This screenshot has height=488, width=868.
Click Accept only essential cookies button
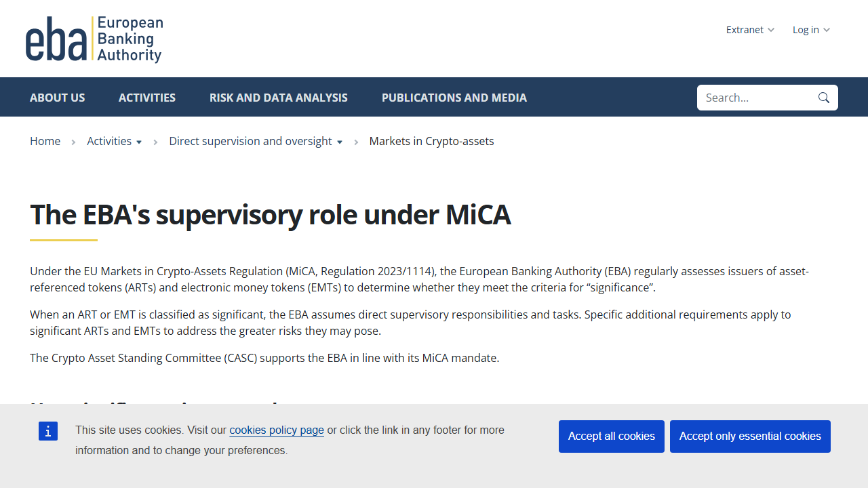coord(750,436)
